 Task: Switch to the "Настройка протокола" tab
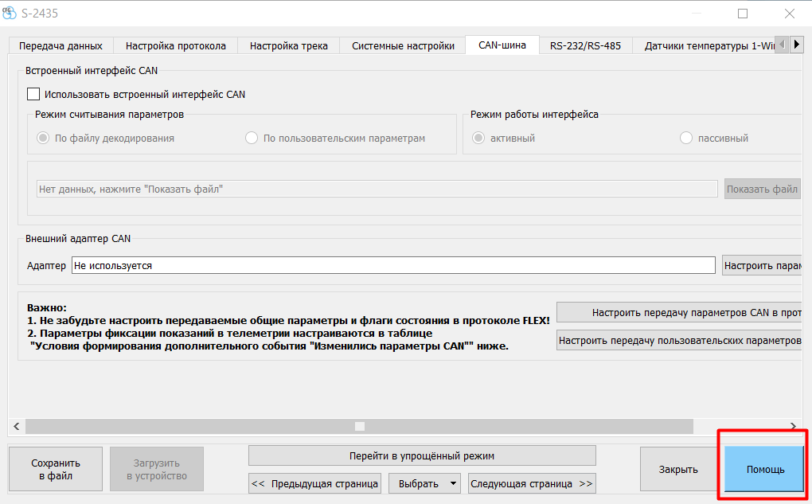(x=176, y=45)
